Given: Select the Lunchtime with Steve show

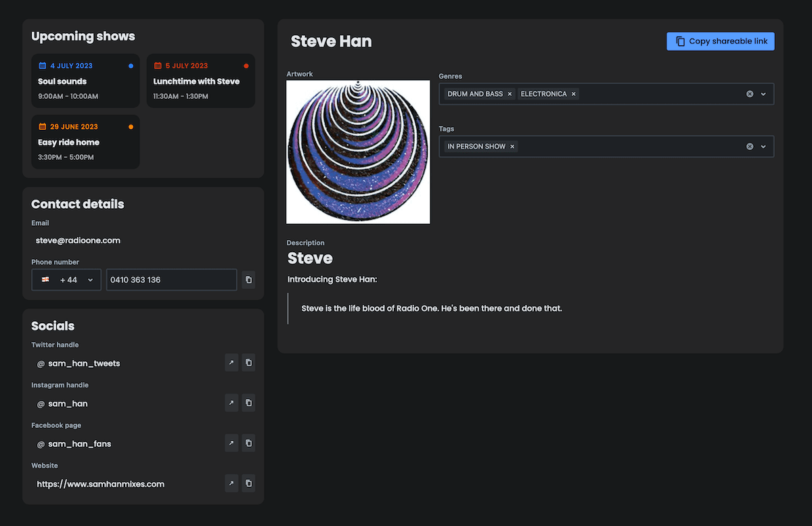Looking at the screenshot, I should 201,80.
